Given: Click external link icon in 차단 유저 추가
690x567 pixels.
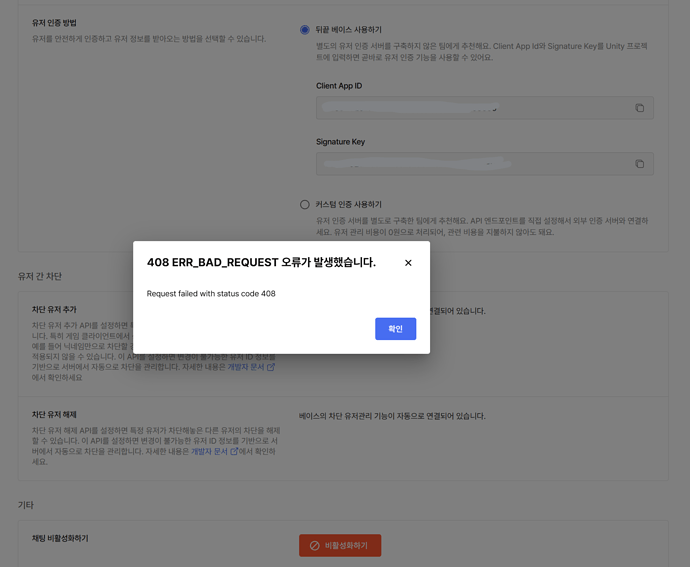Looking at the screenshot, I should coord(271,367).
